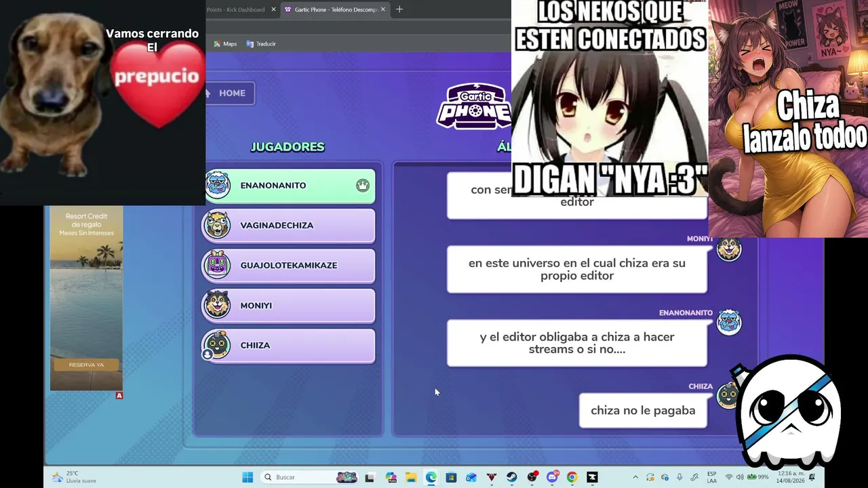Open the volume control in tray
Viewport: 868px width, 488px height.
tap(740, 477)
